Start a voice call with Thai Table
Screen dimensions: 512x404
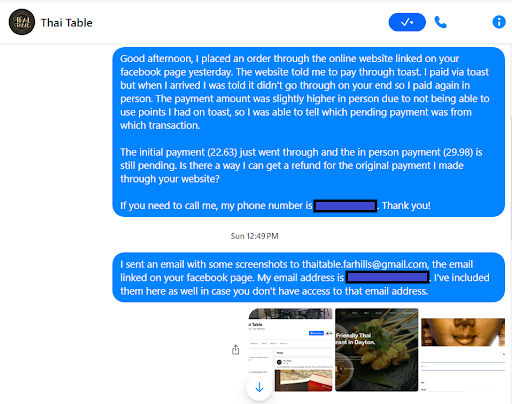(441, 22)
